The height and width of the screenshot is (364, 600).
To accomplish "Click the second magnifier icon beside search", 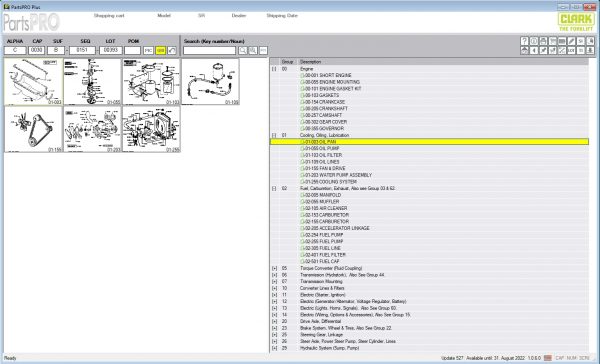I will click(253, 50).
